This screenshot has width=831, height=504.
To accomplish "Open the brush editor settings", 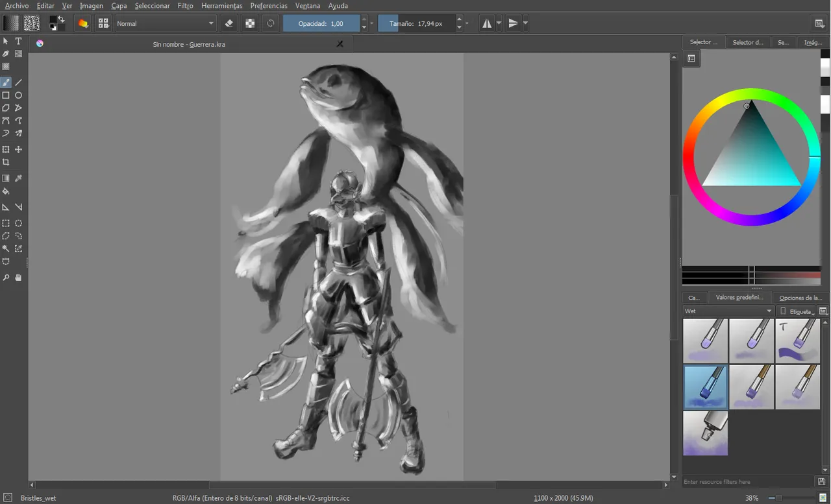I will click(x=83, y=23).
